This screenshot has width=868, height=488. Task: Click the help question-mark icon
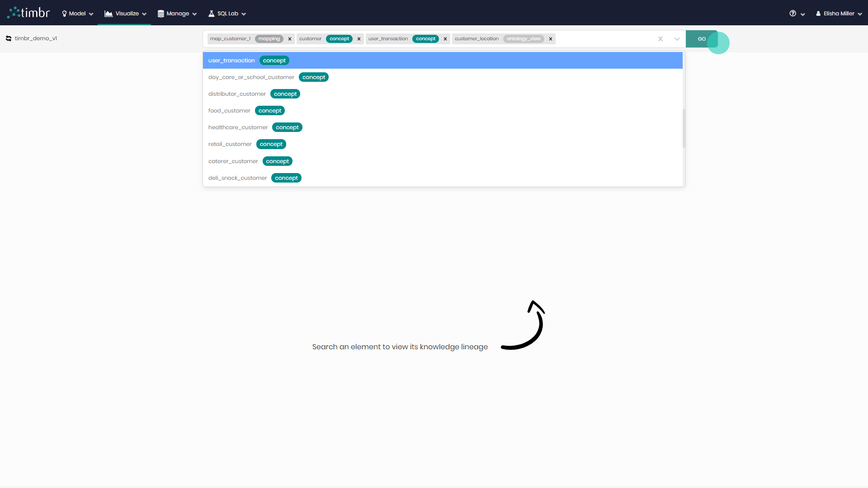[x=793, y=14]
